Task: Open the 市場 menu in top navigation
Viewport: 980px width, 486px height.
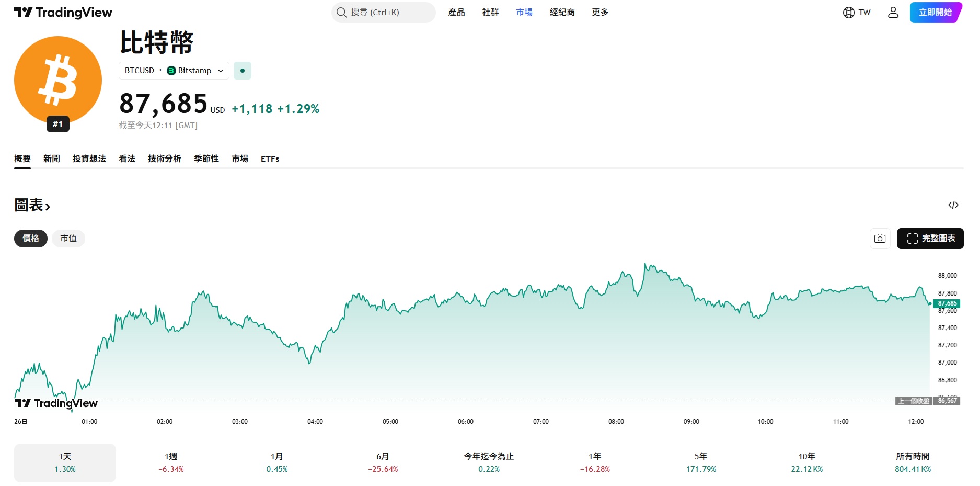Action: point(523,12)
